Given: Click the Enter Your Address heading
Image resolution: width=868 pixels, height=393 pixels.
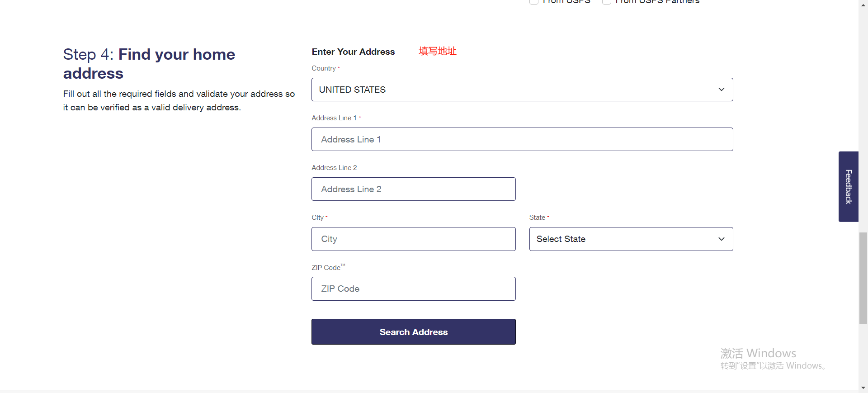Looking at the screenshot, I should 353,52.
